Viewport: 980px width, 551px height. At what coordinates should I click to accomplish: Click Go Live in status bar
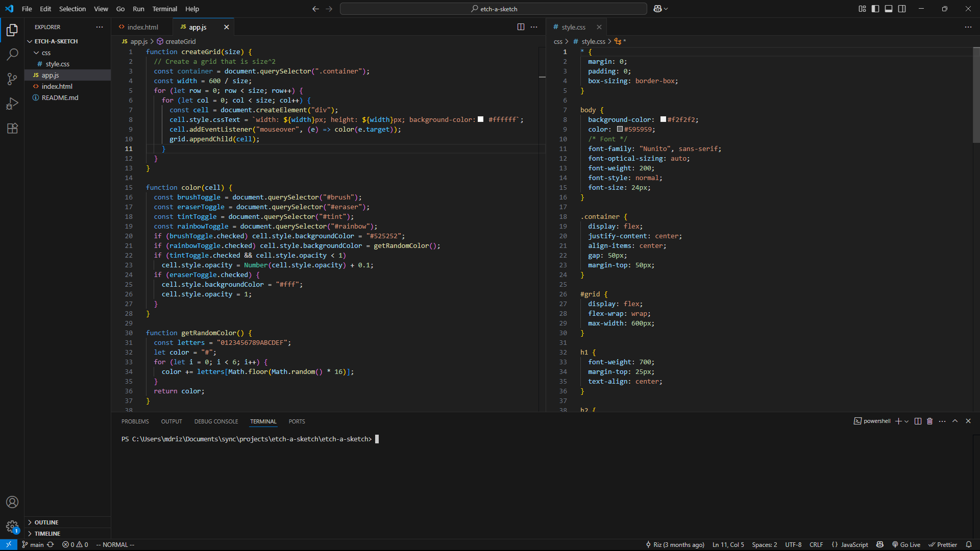[x=906, y=544]
